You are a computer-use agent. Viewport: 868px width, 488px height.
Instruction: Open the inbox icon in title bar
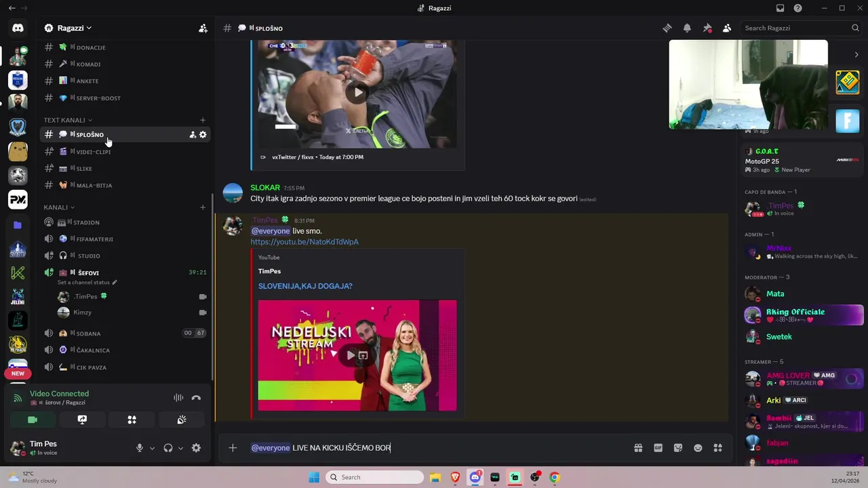780,8
